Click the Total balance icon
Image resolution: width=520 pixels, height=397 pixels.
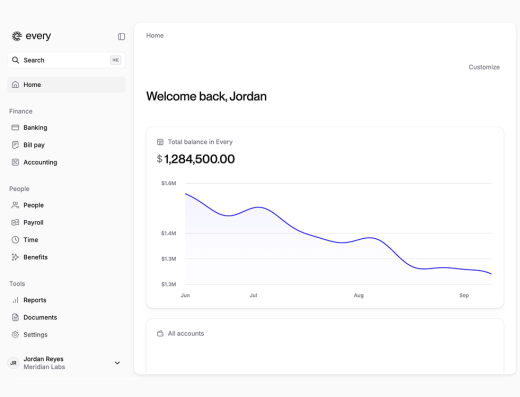pyautogui.click(x=160, y=142)
